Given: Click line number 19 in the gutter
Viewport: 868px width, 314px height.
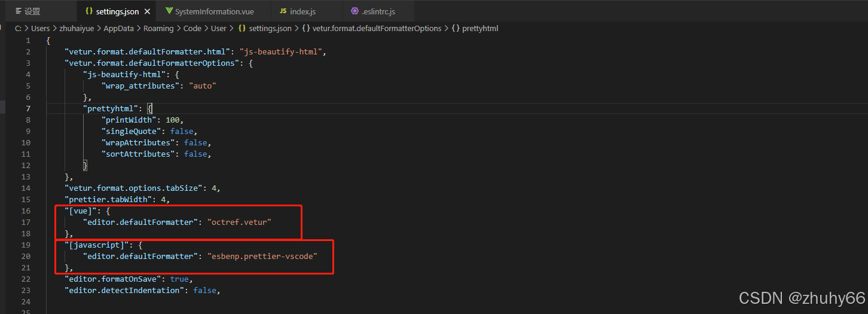Looking at the screenshot, I should (26, 245).
